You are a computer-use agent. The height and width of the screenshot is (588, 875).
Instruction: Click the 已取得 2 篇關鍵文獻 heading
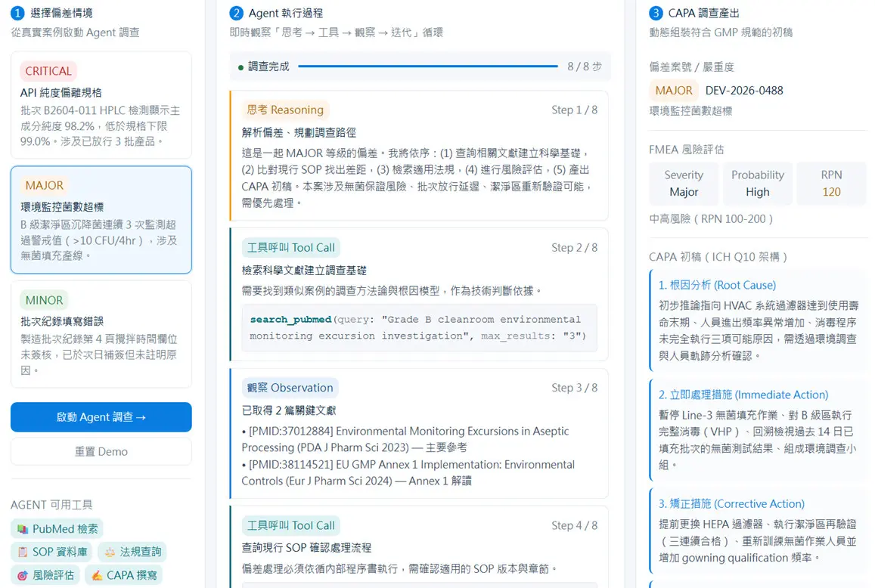pos(289,410)
